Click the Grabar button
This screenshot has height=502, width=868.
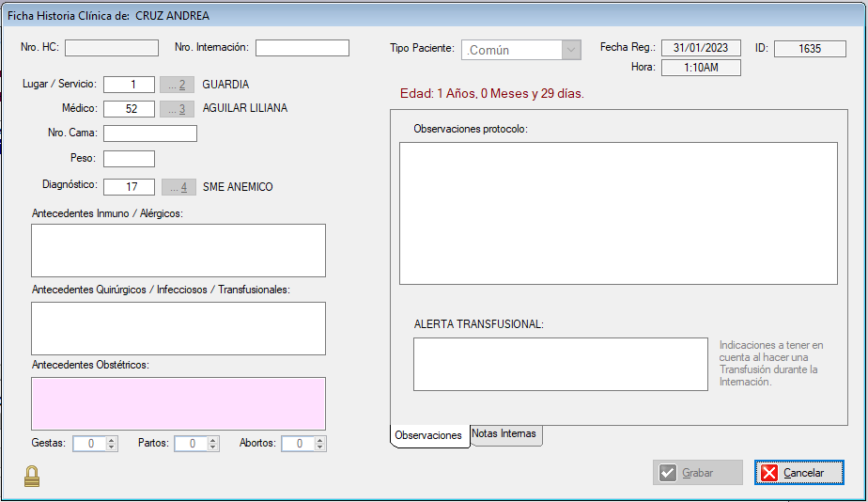(x=697, y=473)
